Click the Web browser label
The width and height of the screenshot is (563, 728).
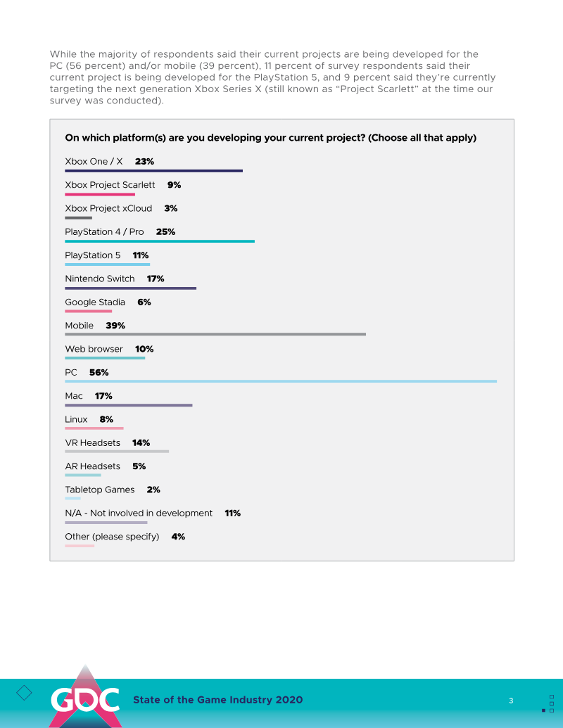pyautogui.click(x=94, y=350)
